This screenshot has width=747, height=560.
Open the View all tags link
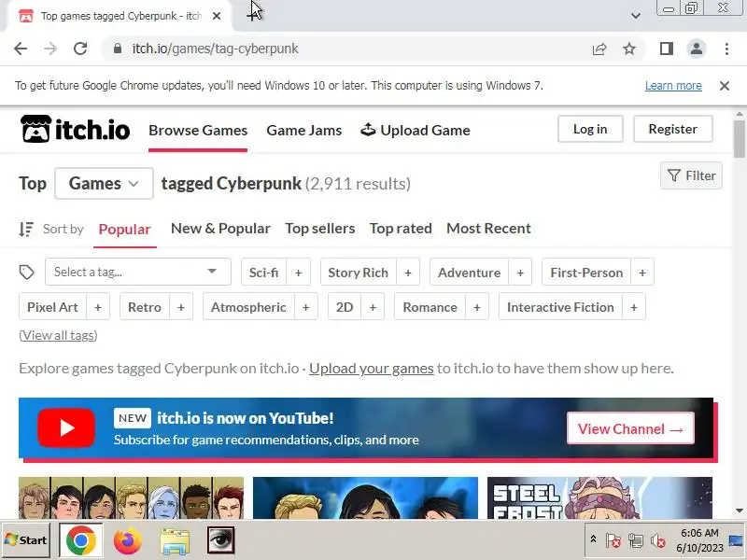58,335
